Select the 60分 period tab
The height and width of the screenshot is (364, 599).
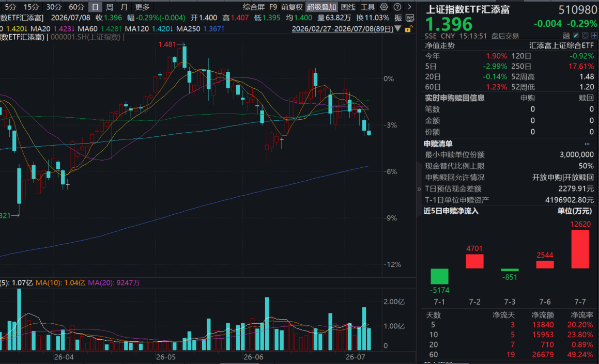tap(77, 7)
